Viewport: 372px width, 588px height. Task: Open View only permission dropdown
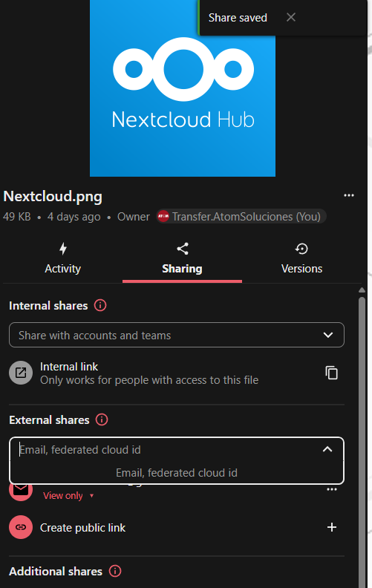coord(68,495)
